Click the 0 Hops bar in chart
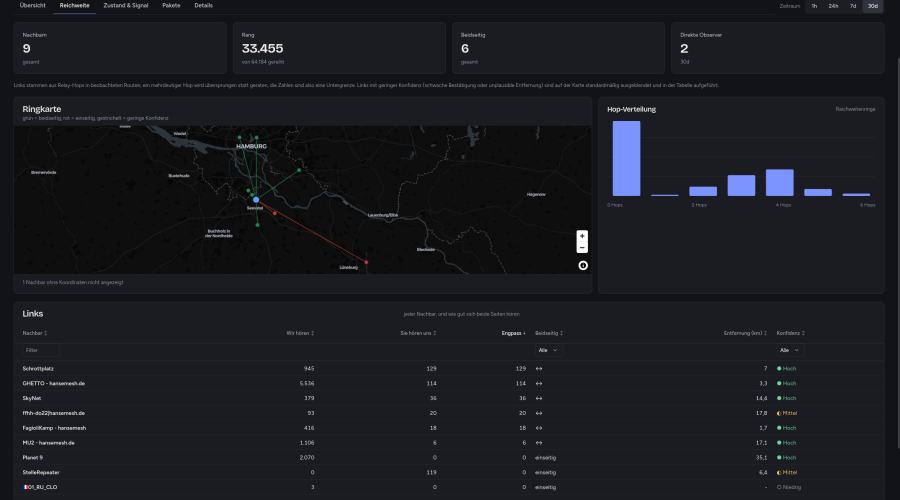Image resolution: width=900 pixels, height=500 pixels. [626, 158]
